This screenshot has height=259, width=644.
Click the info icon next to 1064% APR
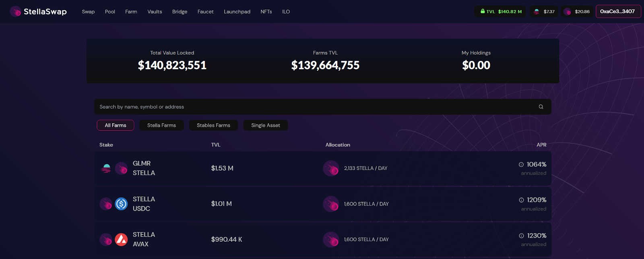tap(521, 164)
